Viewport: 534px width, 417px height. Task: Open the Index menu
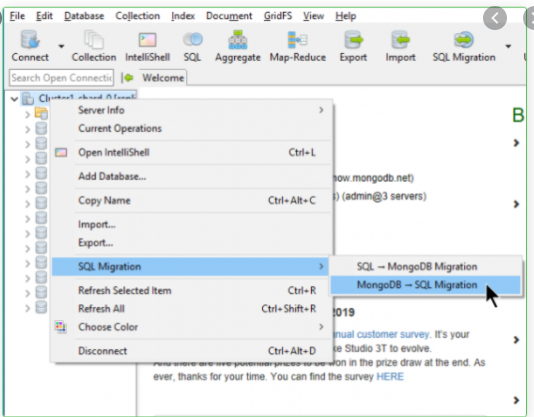coord(183,16)
